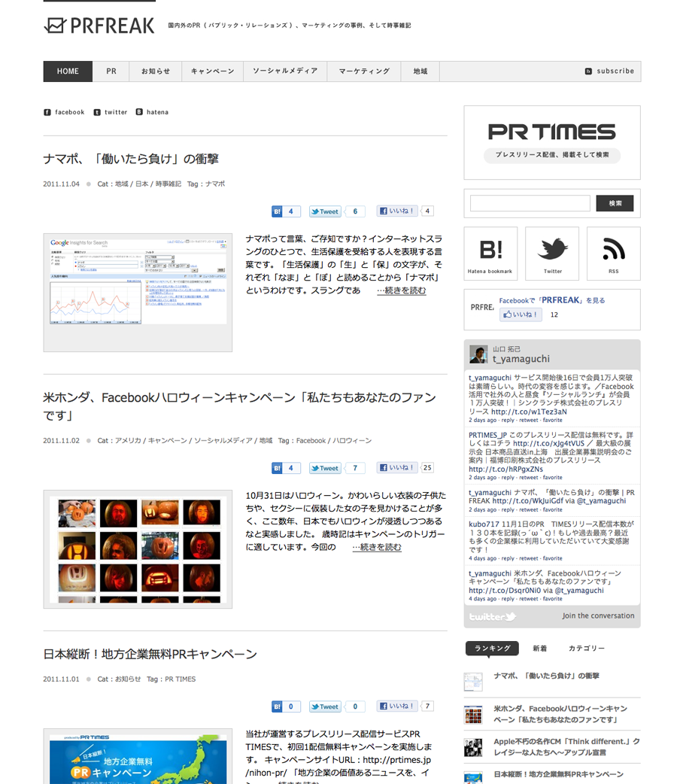Open the PR navigation tab

pyautogui.click(x=111, y=71)
